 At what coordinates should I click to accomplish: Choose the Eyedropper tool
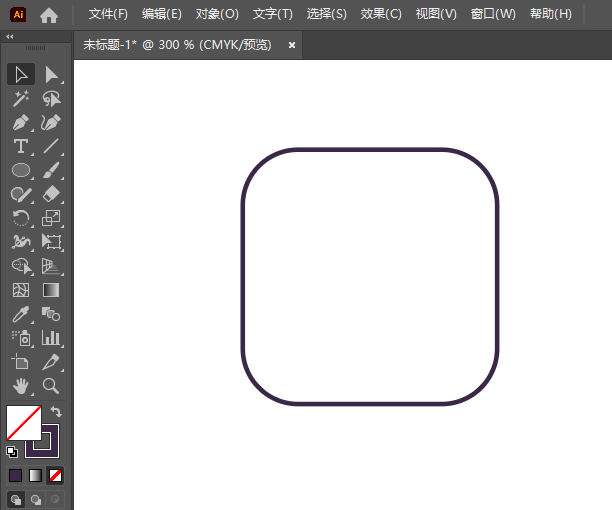pos(20,314)
